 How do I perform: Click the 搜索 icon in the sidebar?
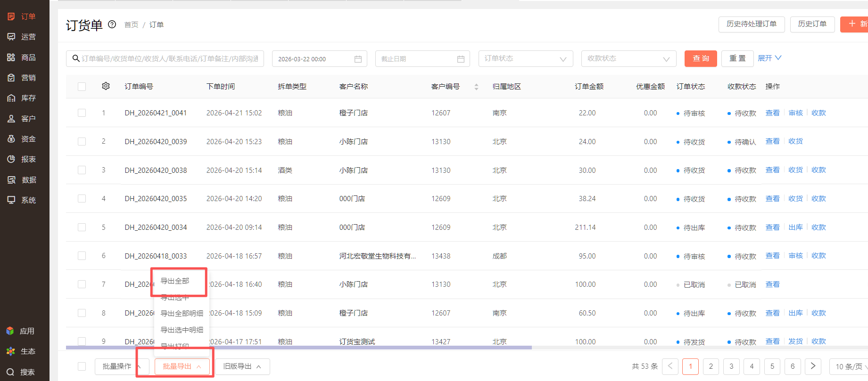(x=10, y=372)
